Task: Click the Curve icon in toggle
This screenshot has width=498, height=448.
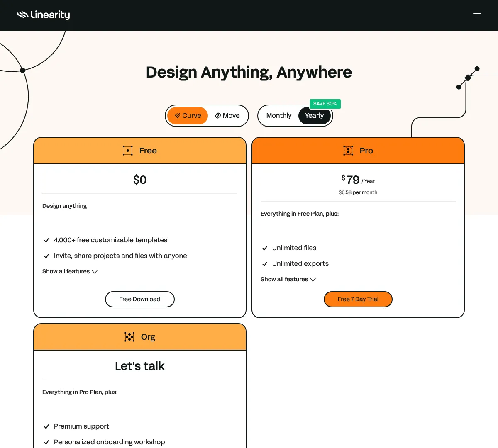Action: pyautogui.click(x=178, y=116)
